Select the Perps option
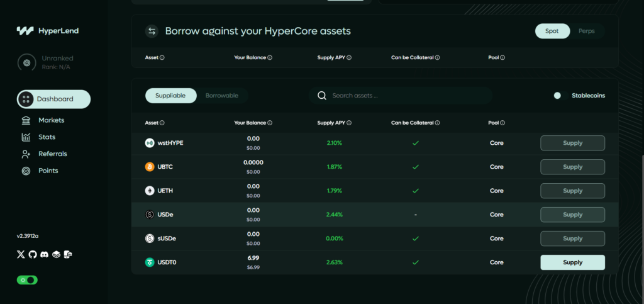Viewport: 644px width, 304px height. 587,31
